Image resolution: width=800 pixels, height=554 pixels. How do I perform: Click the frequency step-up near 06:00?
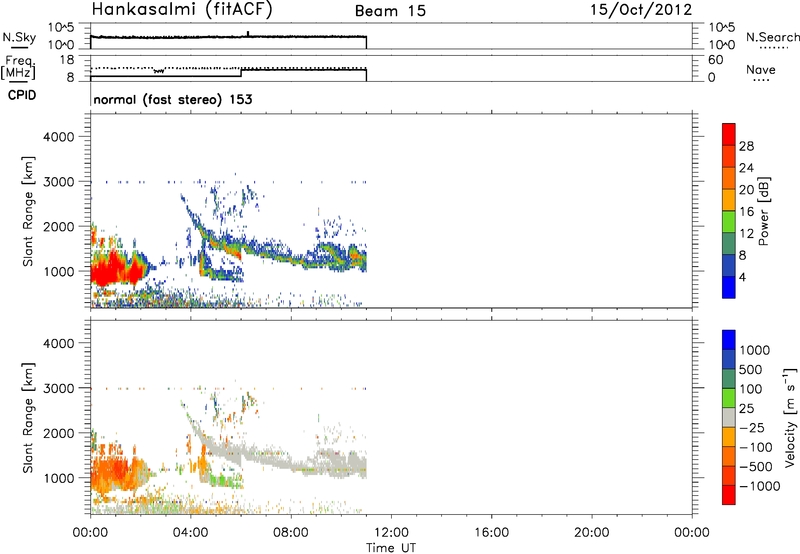point(241,72)
